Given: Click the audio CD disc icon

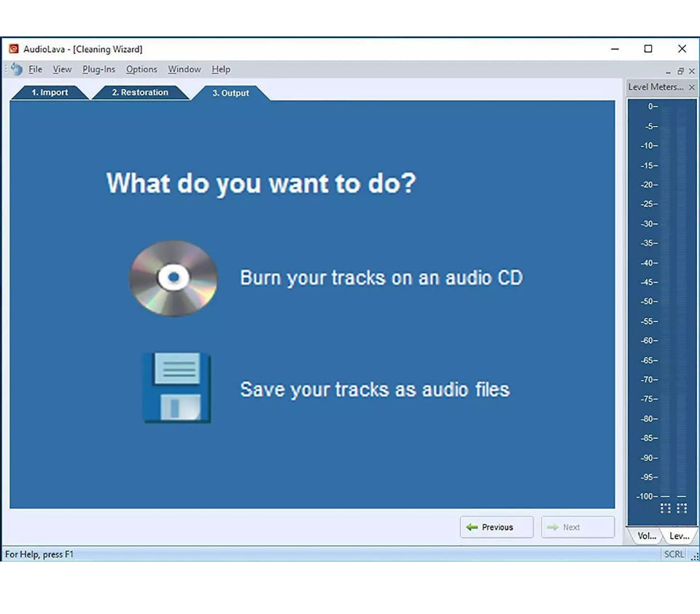Looking at the screenshot, I should click(x=174, y=278).
